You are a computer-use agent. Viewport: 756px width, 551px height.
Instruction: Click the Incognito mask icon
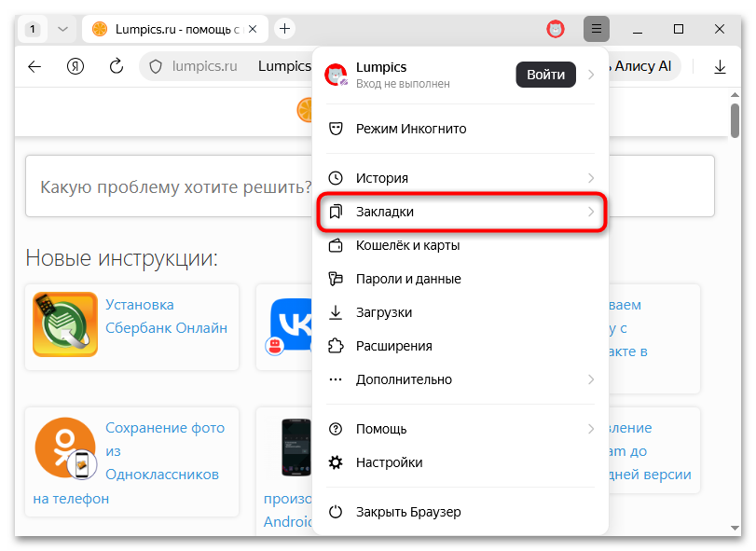coord(336,129)
